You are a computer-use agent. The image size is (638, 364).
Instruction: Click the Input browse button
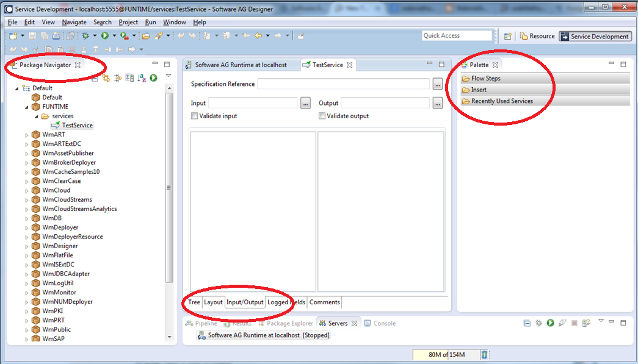(x=306, y=104)
